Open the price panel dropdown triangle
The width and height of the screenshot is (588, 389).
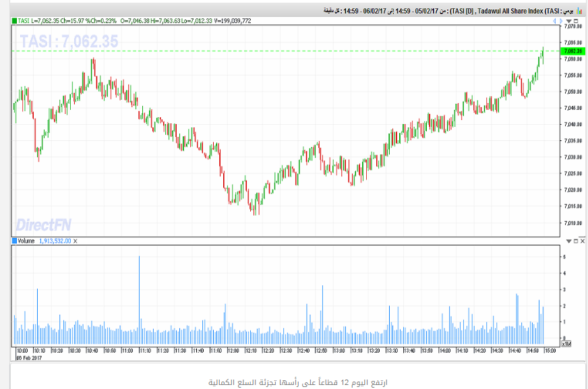tap(569, 21)
